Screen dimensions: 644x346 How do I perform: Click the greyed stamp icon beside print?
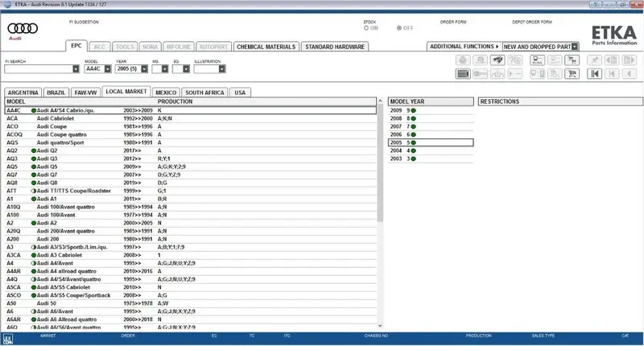[x=480, y=60]
